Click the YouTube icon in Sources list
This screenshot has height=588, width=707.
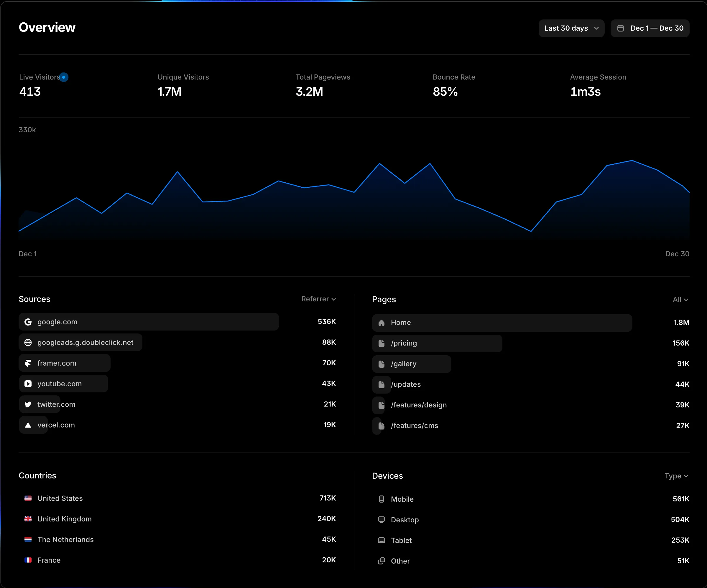pyautogui.click(x=28, y=384)
